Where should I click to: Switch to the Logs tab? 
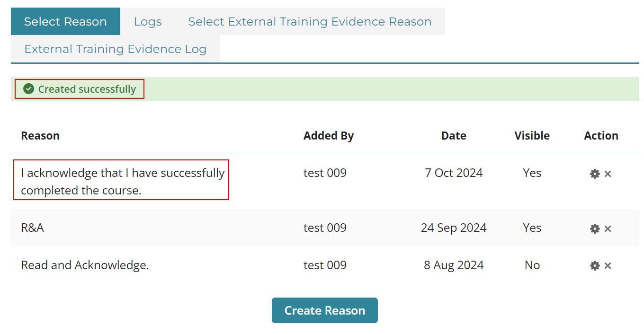148,21
